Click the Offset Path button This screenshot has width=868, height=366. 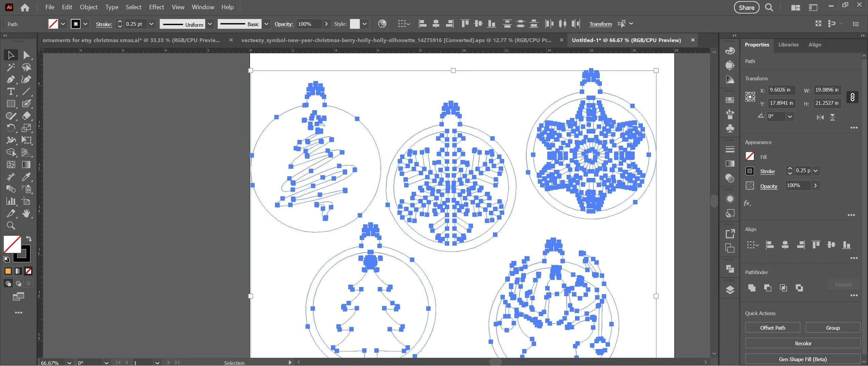[773, 328]
